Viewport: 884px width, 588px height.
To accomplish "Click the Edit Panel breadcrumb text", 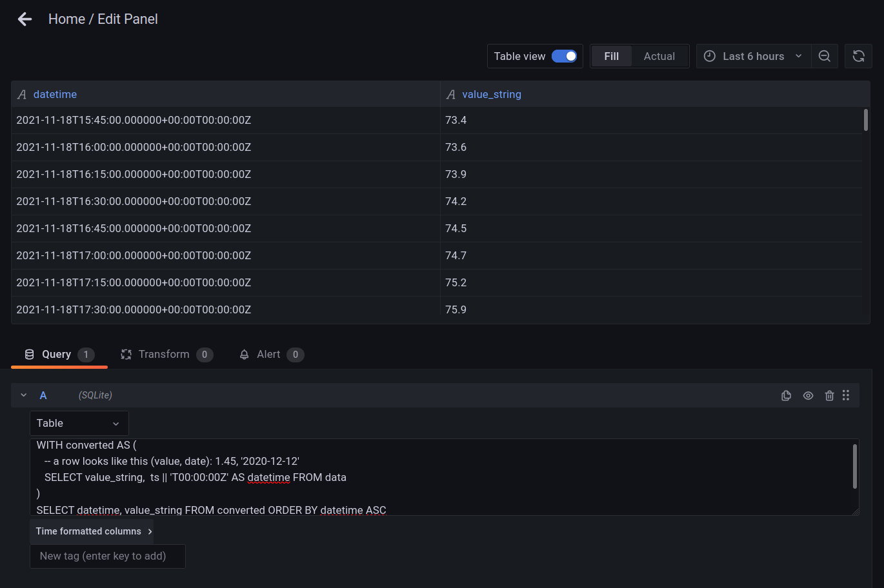I will pos(128,19).
